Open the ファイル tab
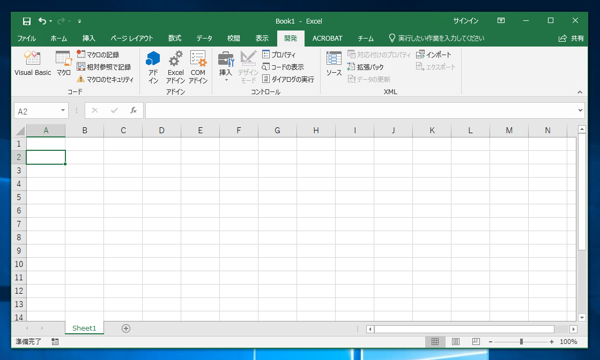This screenshot has height=360, width=600. pyautogui.click(x=26, y=38)
